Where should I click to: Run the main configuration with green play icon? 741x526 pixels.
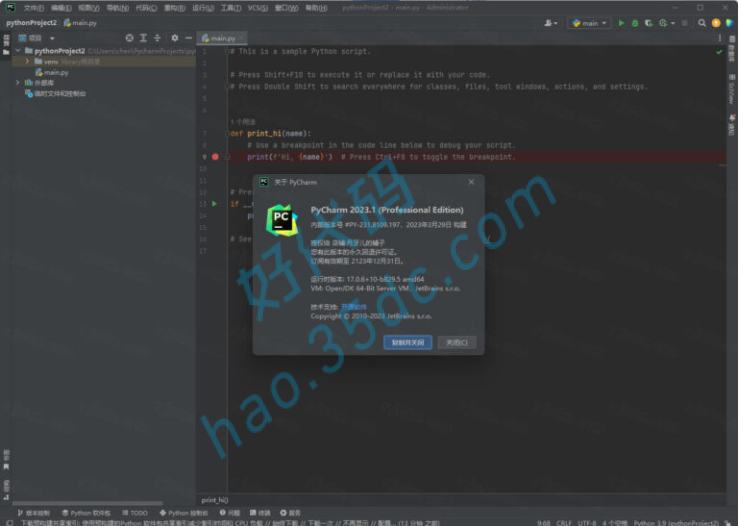tap(621, 23)
